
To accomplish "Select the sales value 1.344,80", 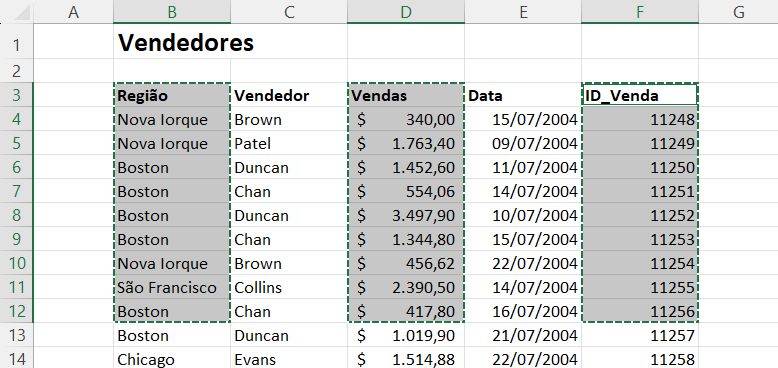I will 406,240.
